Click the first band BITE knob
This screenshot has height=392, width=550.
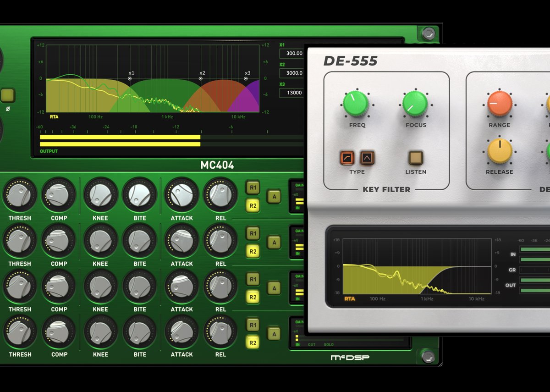click(140, 195)
